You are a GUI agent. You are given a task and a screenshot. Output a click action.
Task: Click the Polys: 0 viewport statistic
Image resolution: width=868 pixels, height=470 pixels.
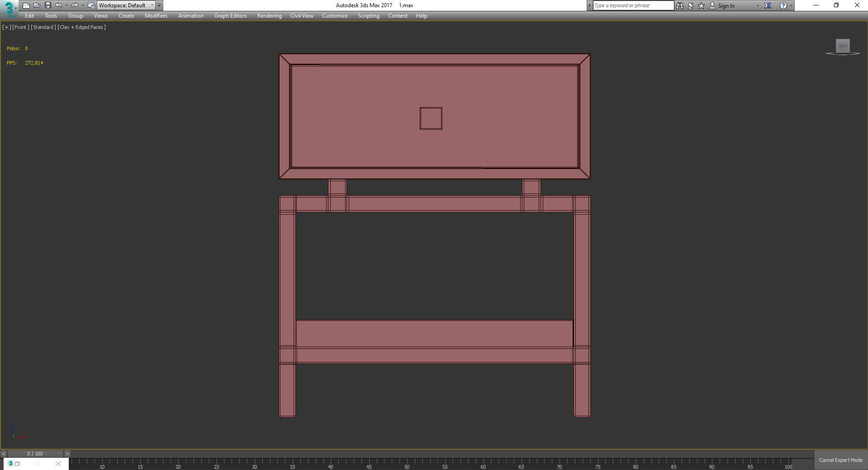tap(17, 48)
